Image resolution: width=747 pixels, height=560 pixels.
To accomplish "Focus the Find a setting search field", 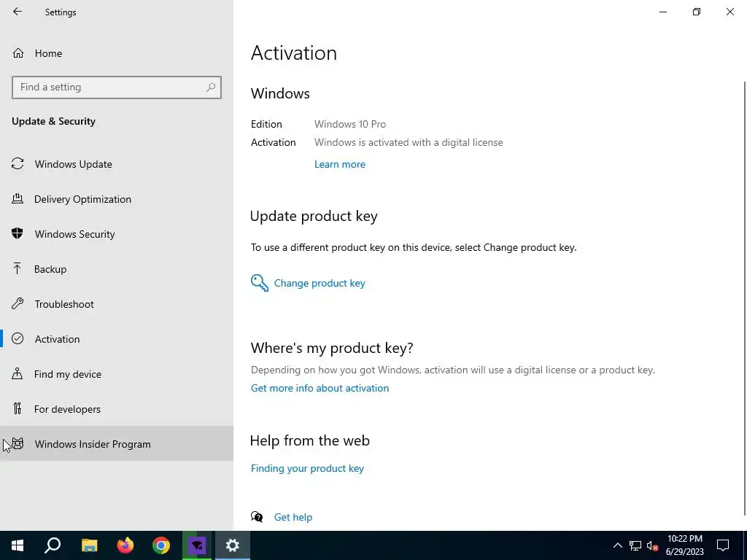I will pyautogui.click(x=117, y=87).
